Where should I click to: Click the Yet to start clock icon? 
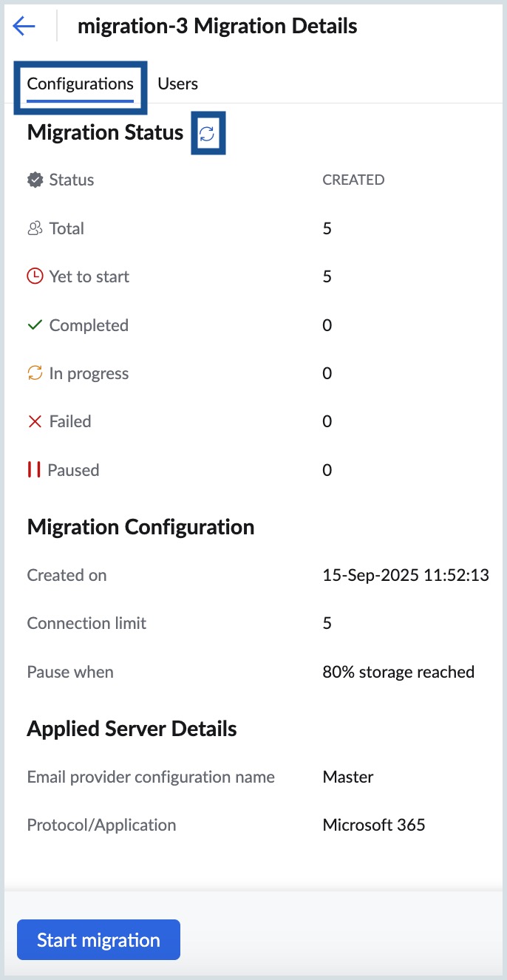(x=35, y=276)
